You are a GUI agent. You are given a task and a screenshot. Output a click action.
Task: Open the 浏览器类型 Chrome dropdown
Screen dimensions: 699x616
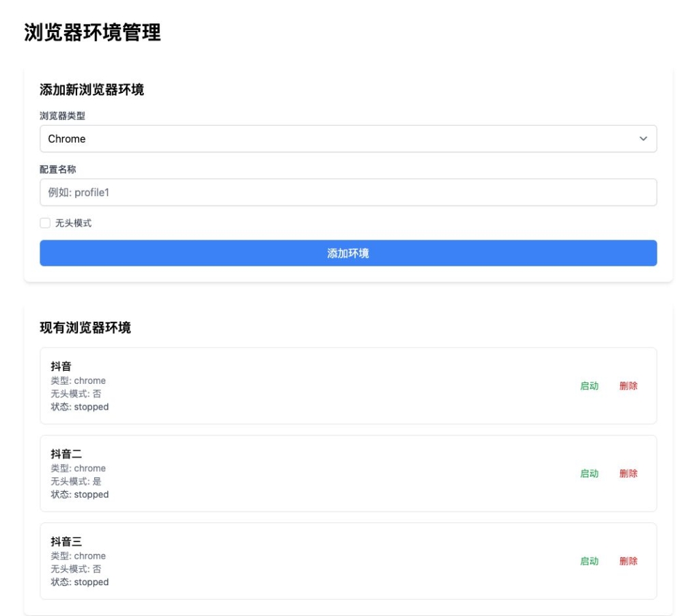tap(348, 139)
